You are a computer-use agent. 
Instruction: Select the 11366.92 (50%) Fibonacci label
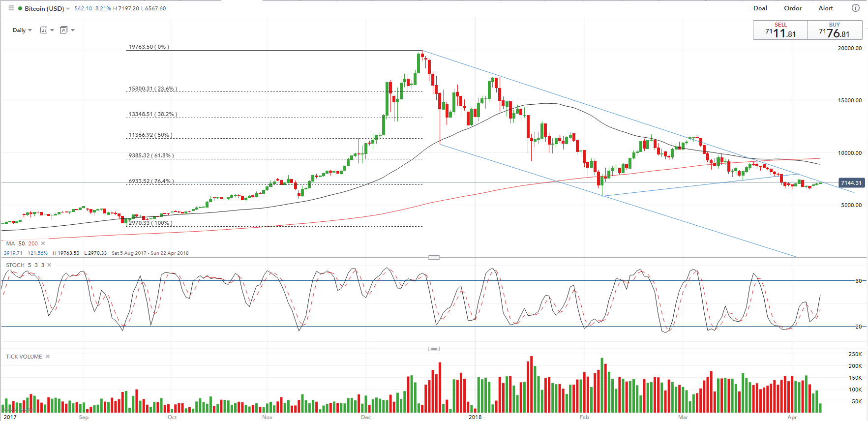tap(150, 135)
